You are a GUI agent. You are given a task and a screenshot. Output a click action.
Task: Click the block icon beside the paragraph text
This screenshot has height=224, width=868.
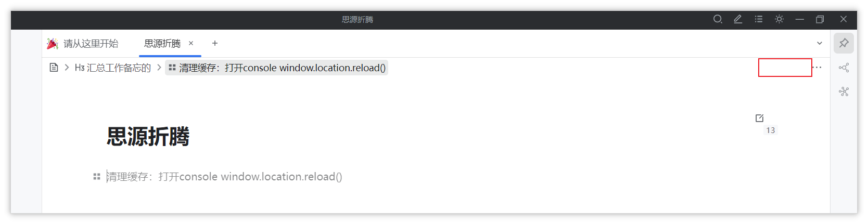click(96, 177)
